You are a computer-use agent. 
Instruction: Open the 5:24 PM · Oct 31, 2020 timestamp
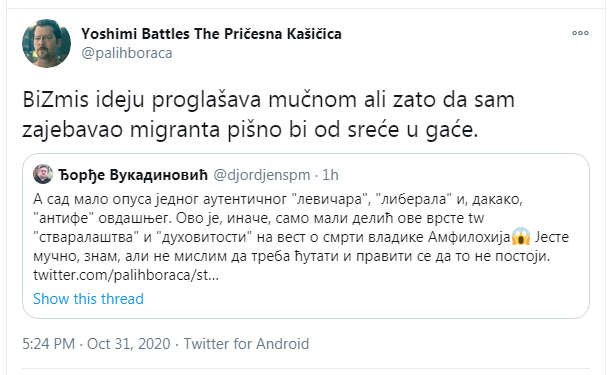point(96,344)
